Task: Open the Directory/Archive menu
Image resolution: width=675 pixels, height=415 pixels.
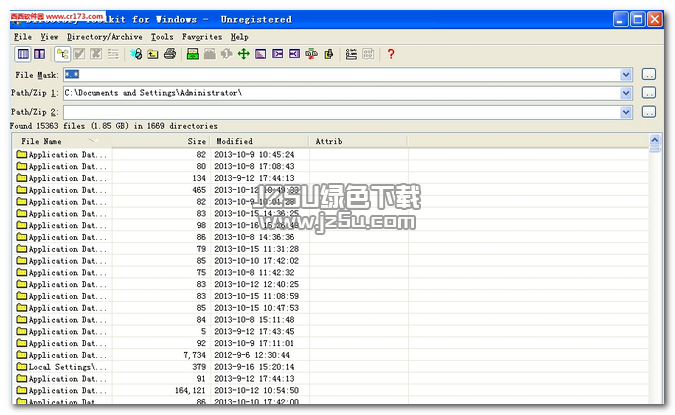Action: [x=105, y=37]
